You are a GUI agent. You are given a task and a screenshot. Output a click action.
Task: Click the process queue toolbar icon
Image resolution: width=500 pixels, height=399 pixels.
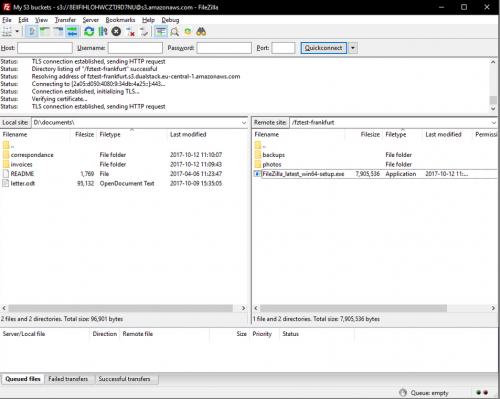[103, 32]
